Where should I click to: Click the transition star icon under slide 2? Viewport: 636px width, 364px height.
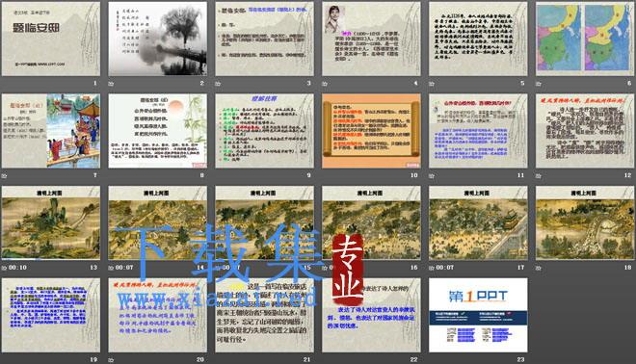tap(111, 84)
